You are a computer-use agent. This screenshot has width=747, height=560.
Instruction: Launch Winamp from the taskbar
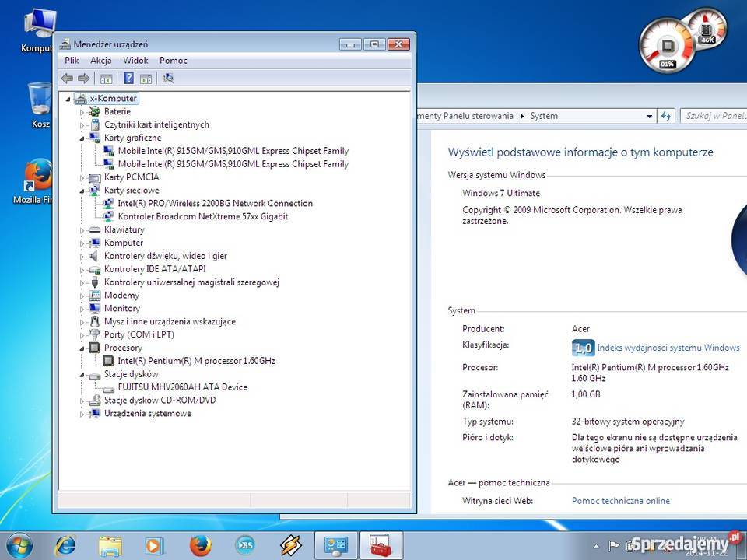290,544
